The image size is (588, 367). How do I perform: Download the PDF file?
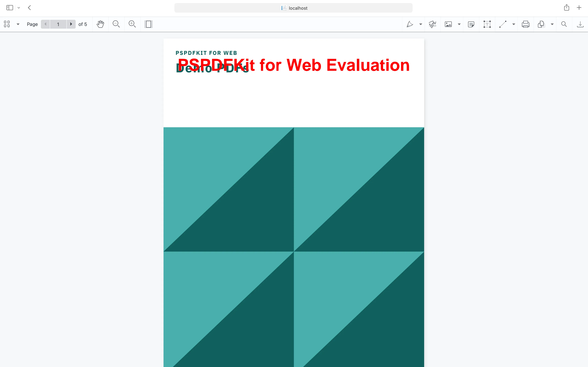[580, 24]
